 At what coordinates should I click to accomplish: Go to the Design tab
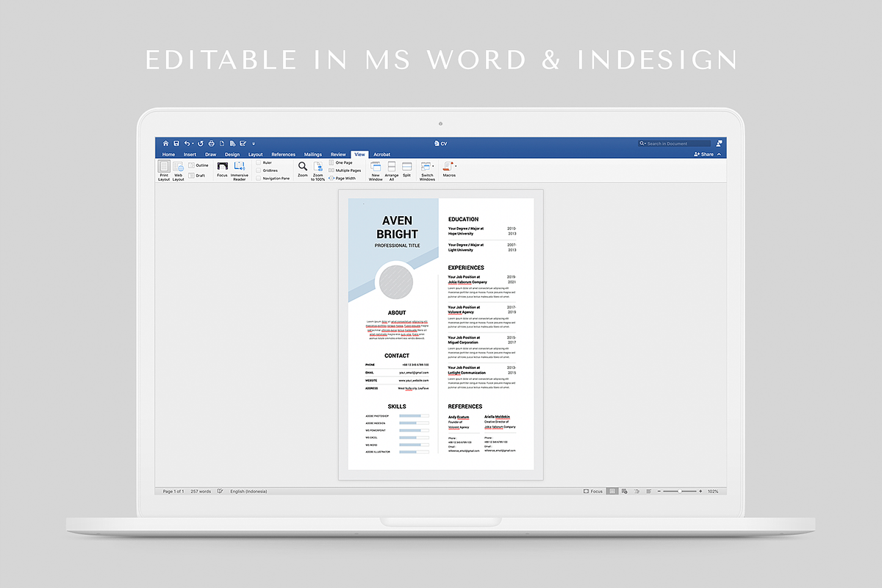point(232,154)
